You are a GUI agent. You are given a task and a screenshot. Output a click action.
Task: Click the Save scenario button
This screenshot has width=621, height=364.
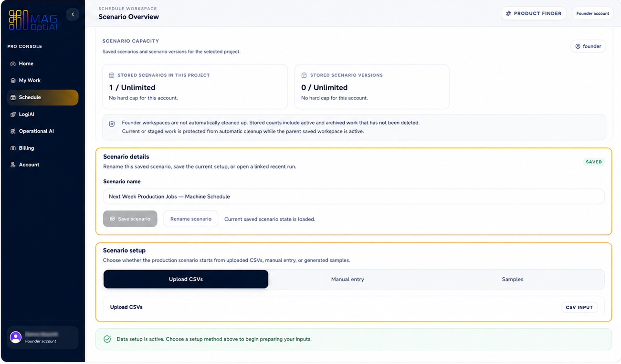[x=130, y=219]
